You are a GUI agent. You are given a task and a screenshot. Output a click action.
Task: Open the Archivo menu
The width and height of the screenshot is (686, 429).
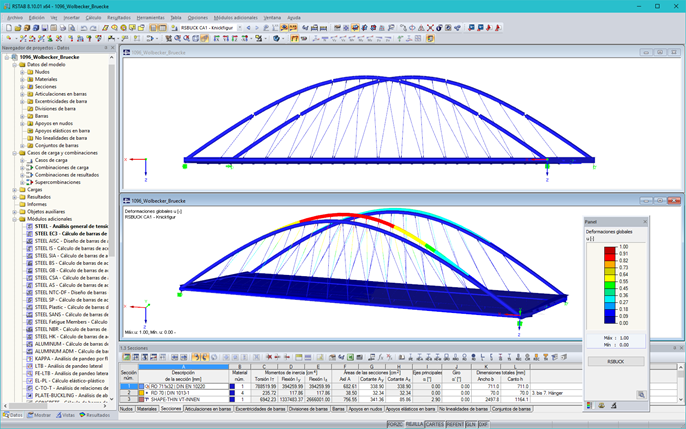click(x=15, y=18)
